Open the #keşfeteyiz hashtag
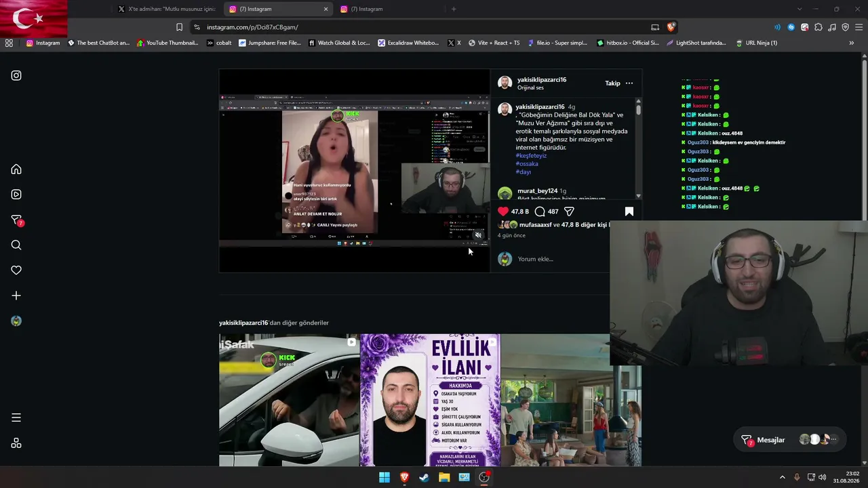868x488 pixels. (531, 156)
